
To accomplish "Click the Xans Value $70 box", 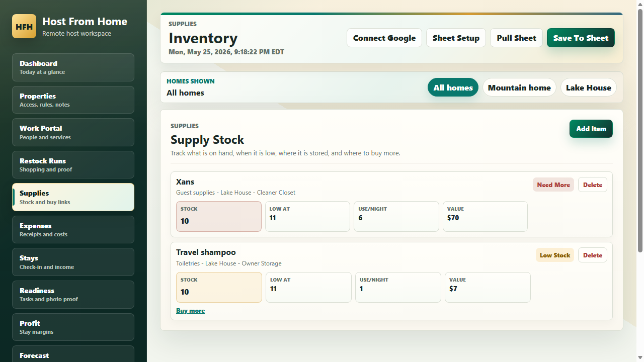I will (485, 217).
